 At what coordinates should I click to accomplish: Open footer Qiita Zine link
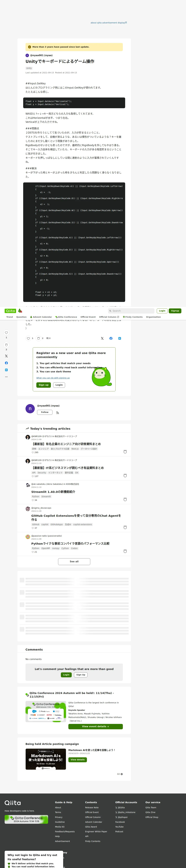pos(150,812)
